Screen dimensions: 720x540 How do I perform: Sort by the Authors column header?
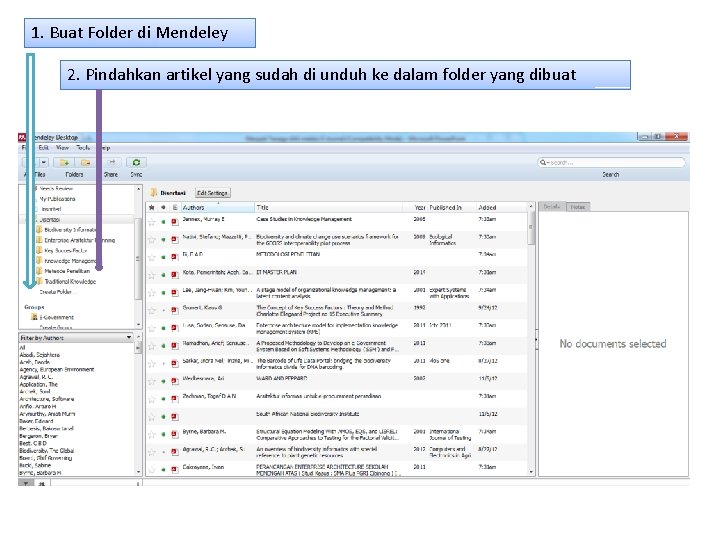217,208
